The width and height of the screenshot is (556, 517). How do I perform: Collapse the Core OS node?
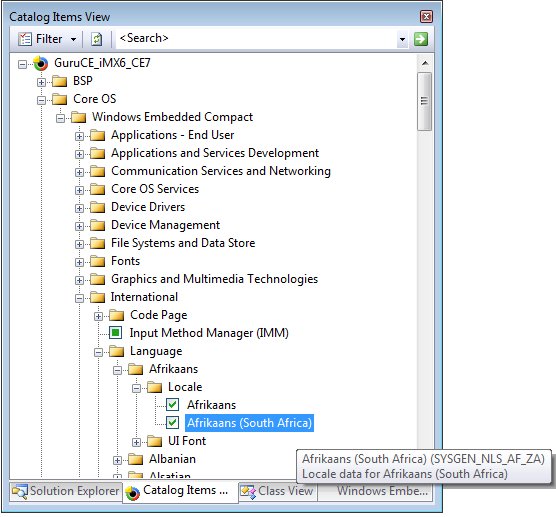click(41, 100)
